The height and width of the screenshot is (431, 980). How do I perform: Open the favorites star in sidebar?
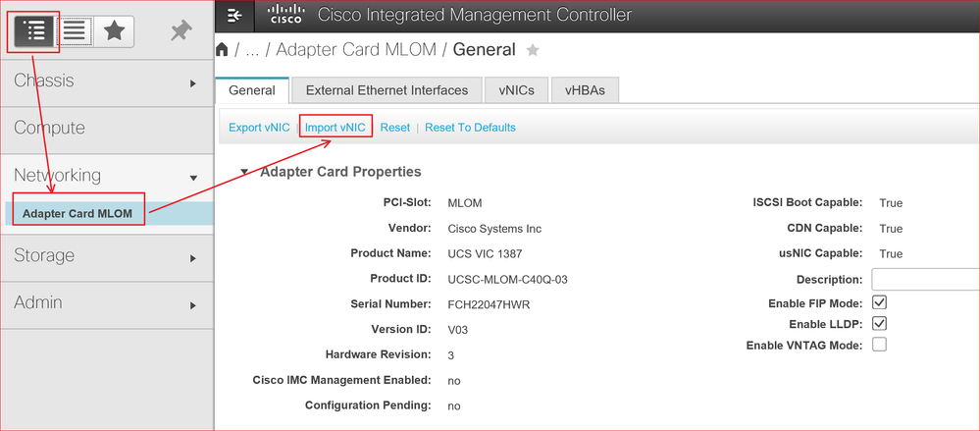click(x=115, y=30)
